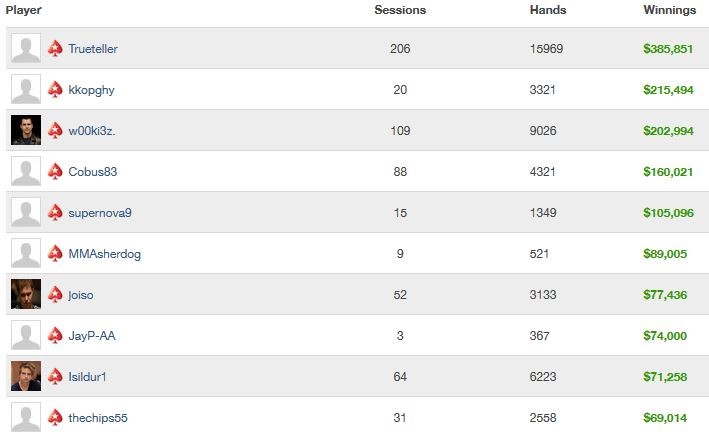Open the kkopghy player profile link
The image size is (709, 436).
tap(91, 90)
